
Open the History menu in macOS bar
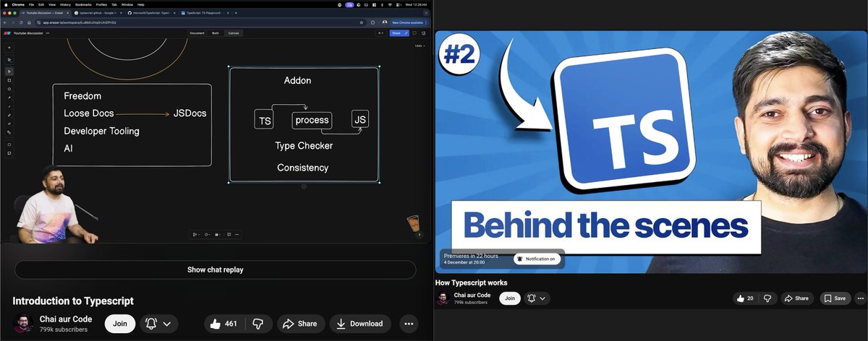pyautogui.click(x=64, y=4)
